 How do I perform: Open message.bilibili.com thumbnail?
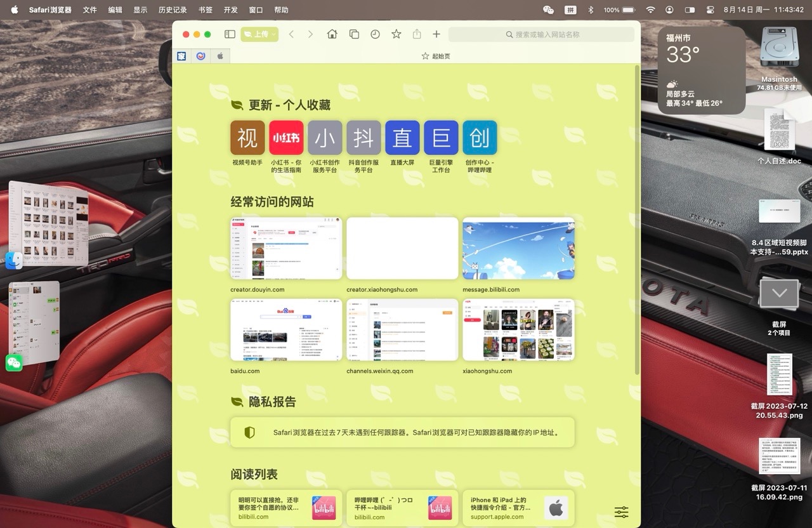(518, 248)
